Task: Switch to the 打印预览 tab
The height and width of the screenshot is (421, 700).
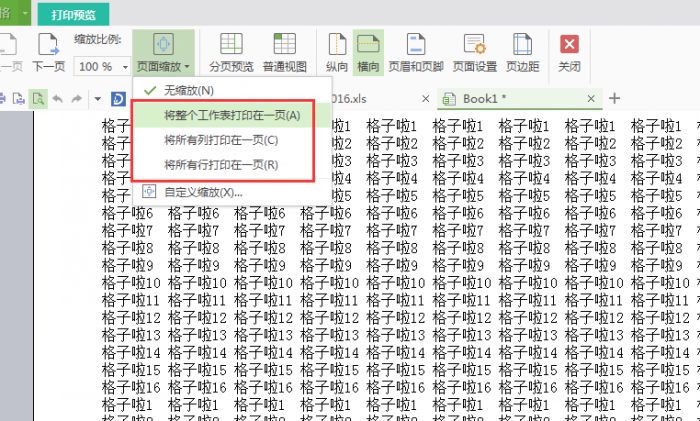Action: point(73,14)
